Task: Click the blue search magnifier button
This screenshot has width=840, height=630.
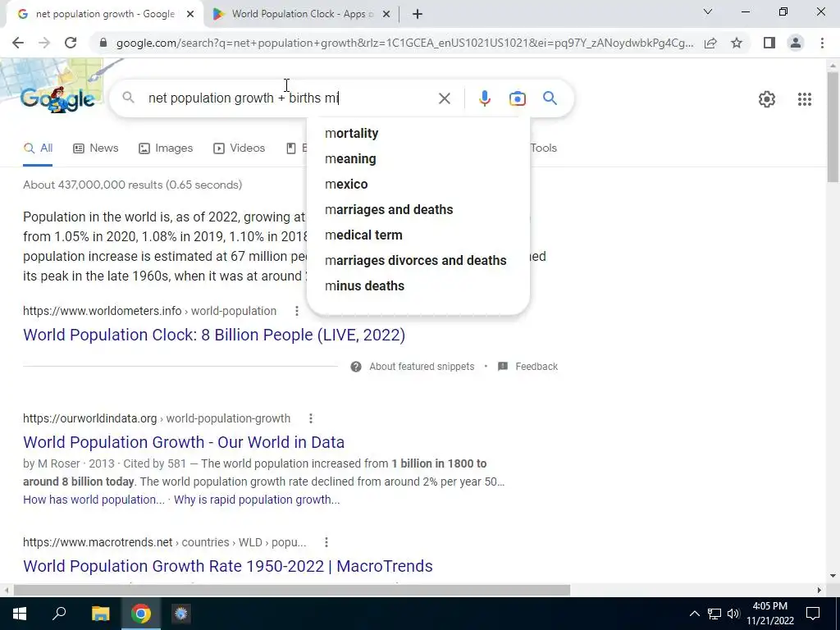Action: point(550,98)
